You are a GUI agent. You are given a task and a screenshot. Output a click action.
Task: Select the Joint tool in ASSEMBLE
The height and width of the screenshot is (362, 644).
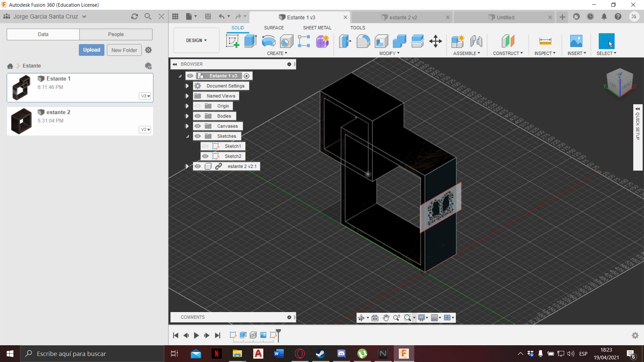476,41
